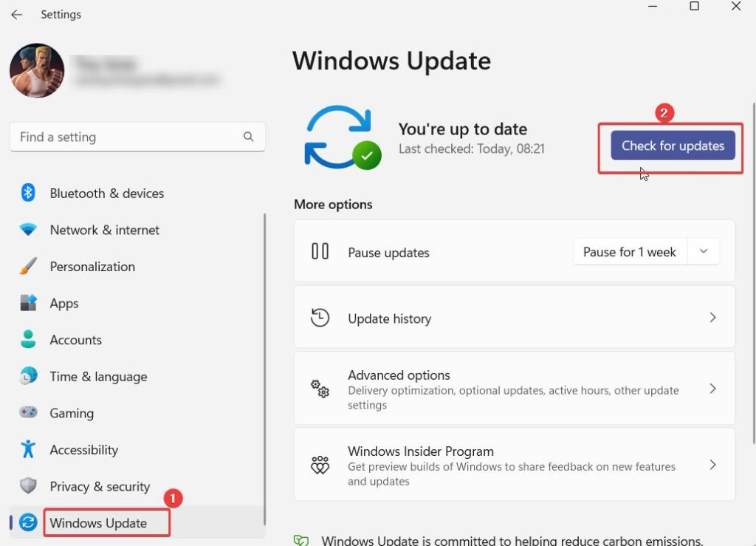
Task: Open the user profile avatar picture
Action: point(37,70)
